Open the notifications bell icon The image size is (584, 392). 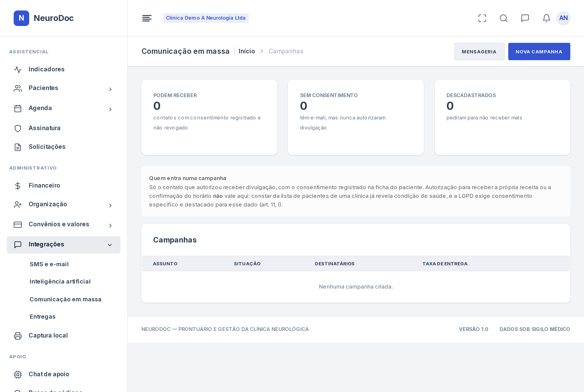(x=546, y=18)
